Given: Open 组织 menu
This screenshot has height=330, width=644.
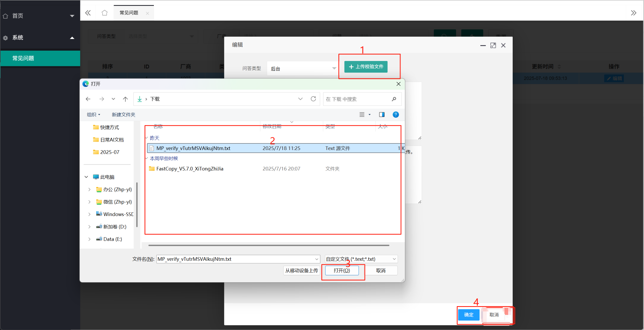Looking at the screenshot, I should [93, 115].
